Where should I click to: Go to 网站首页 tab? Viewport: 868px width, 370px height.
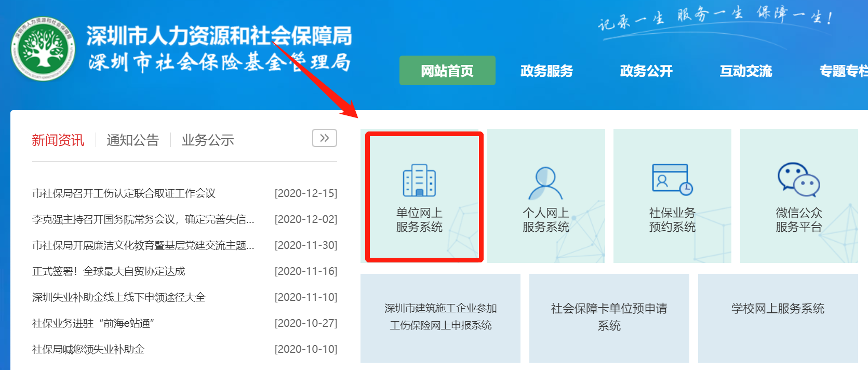[x=447, y=70]
